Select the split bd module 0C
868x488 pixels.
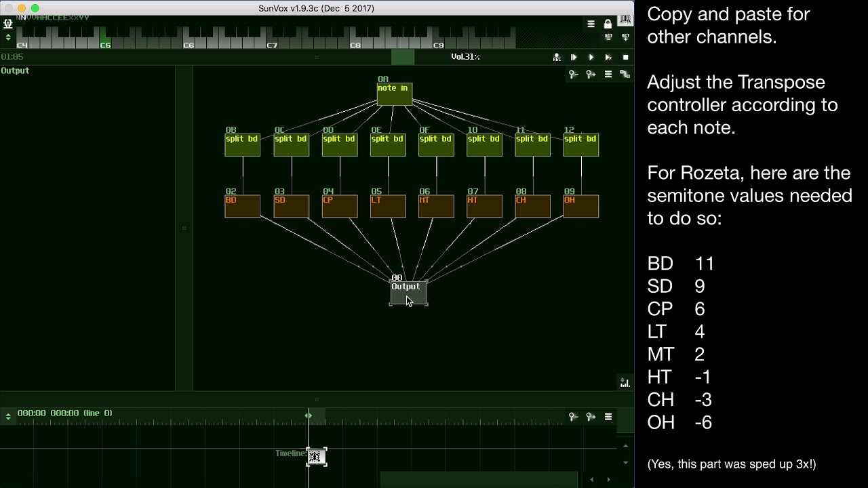291,145
